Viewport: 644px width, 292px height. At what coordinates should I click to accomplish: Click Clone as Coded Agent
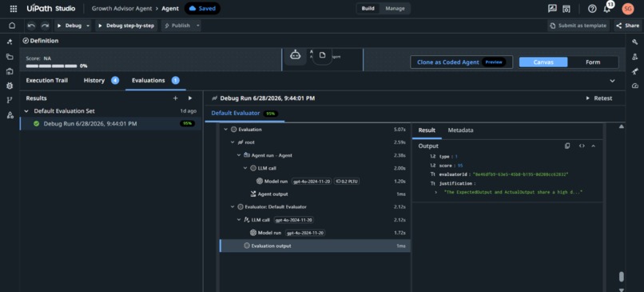[462, 62]
